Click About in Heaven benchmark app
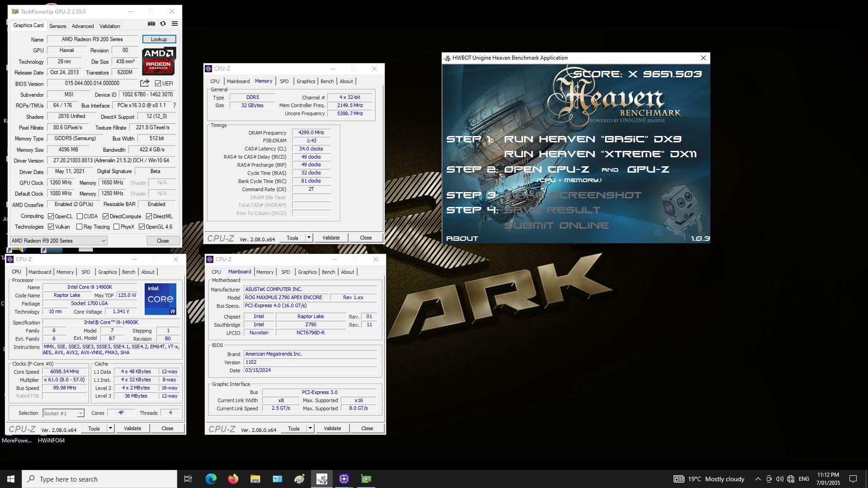The width and height of the screenshot is (868, 488). click(x=462, y=238)
